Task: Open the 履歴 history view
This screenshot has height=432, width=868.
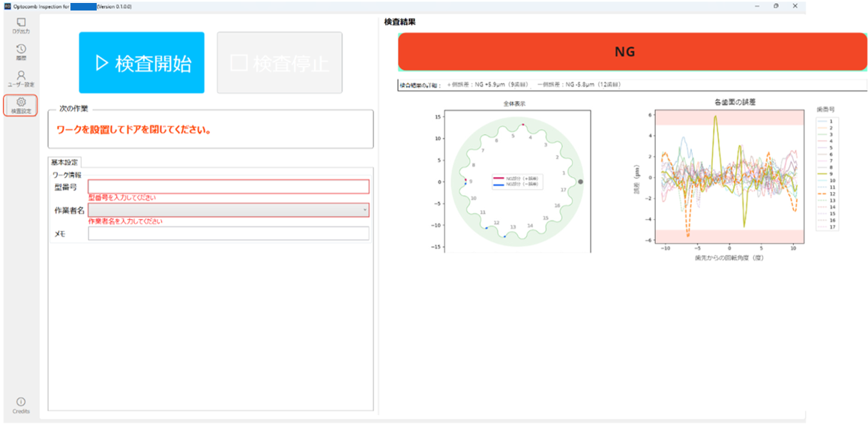Action: 21,52
